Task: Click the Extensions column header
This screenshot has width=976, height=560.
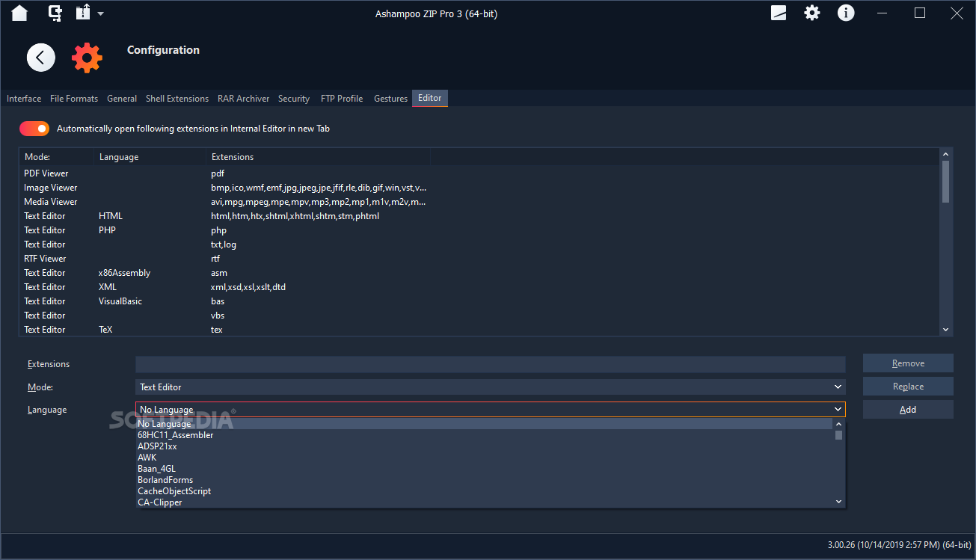Action: (319, 157)
